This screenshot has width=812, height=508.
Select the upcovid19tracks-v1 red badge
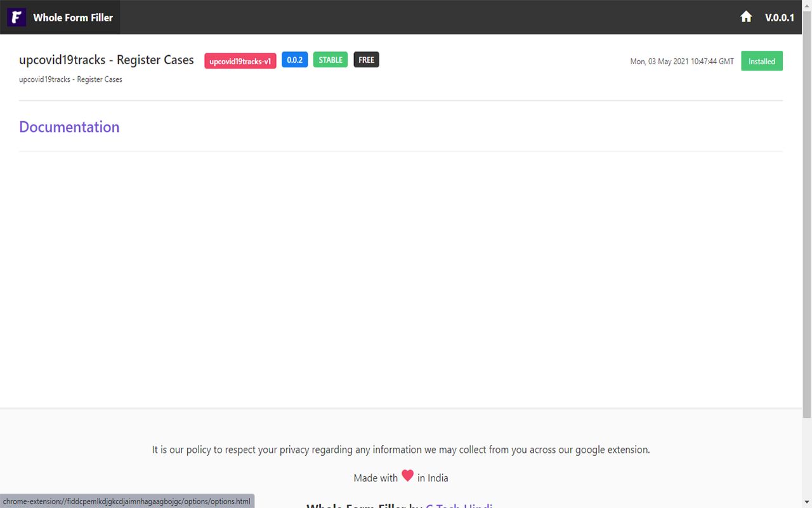click(240, 61)
